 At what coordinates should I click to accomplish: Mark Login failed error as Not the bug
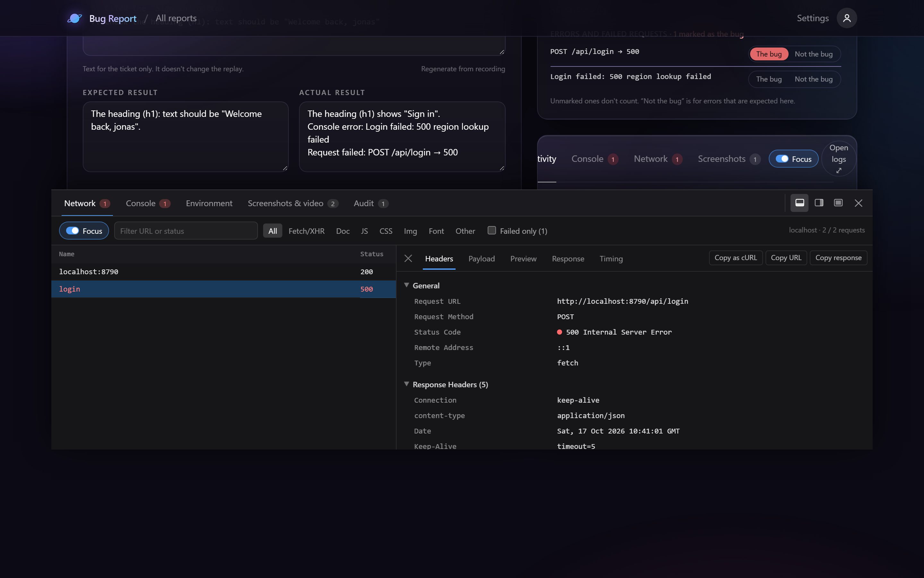[x=813, y=79]
